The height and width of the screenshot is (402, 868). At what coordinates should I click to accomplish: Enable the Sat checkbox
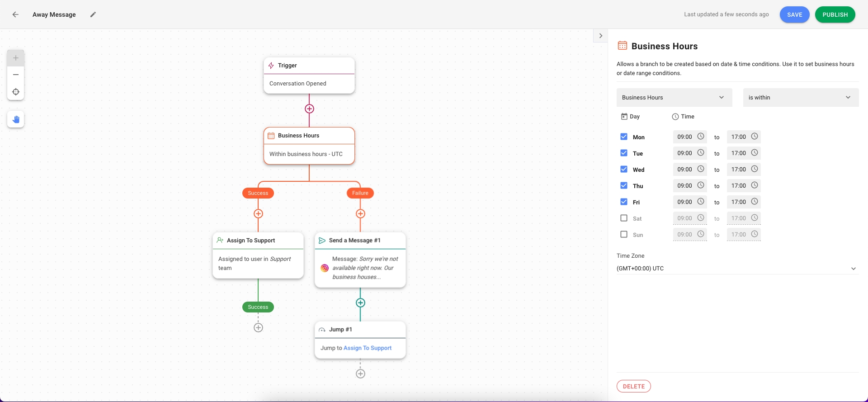click(624, 218)
